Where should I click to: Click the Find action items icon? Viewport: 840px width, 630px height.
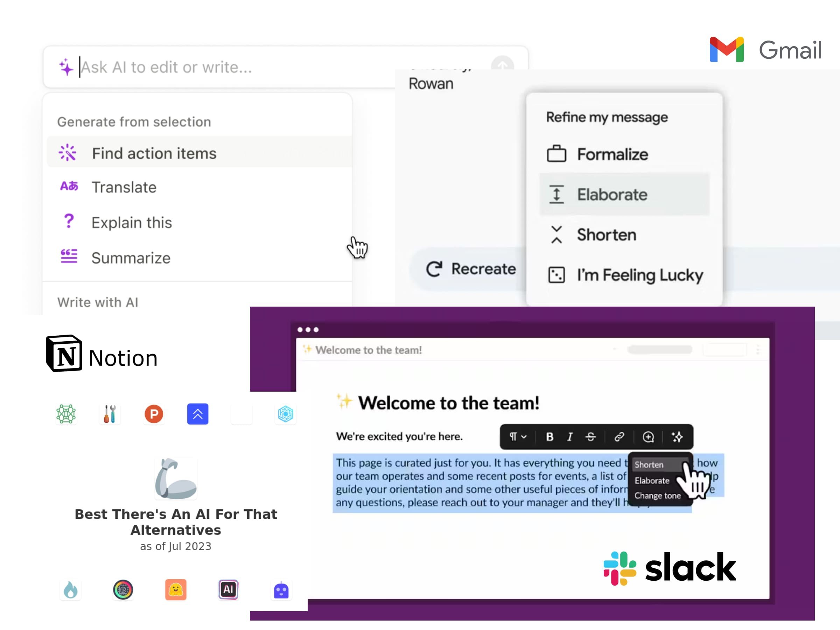coord(68,152)
